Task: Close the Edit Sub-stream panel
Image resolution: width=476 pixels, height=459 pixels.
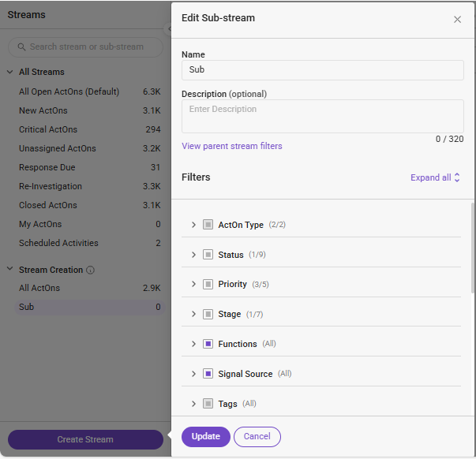Action: point(457,20)
